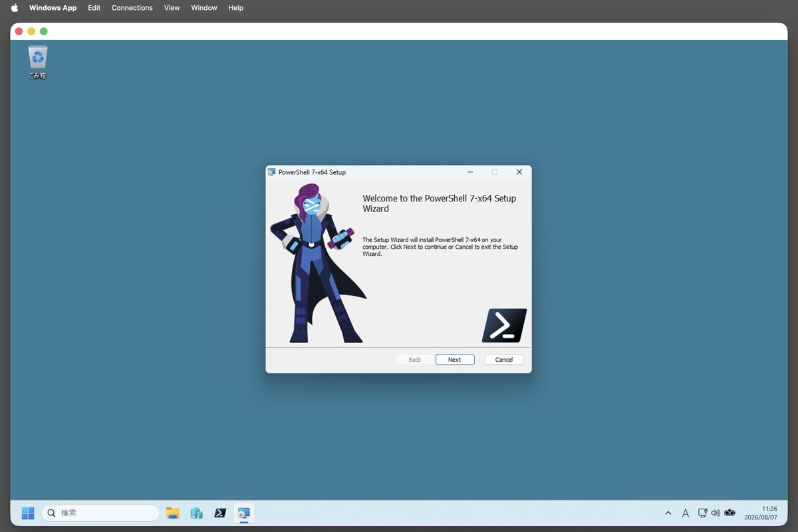Image resolution: width=798 pixels, height=532 pixels.
Task: Click the red close button of remote window
Action: coord(19,31)
